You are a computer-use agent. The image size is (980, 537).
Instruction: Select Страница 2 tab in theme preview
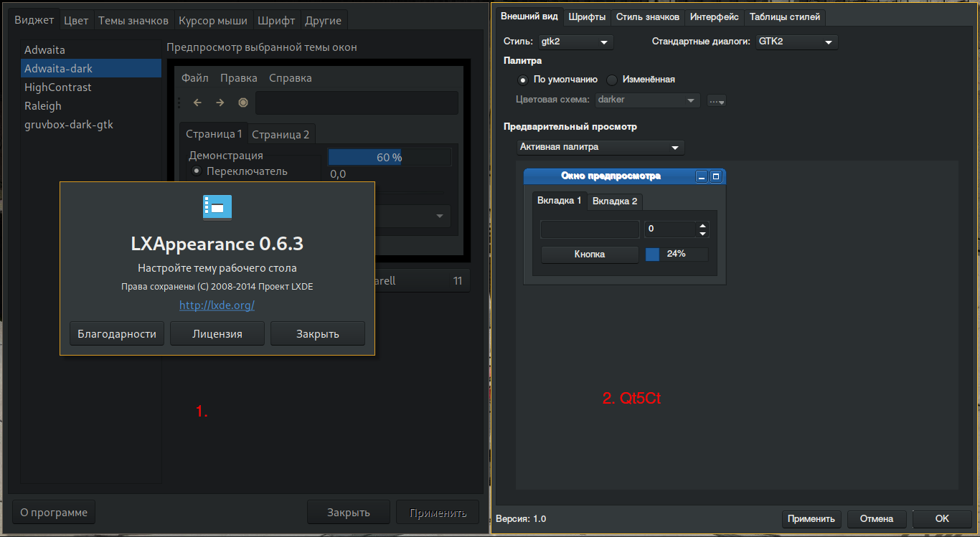point(281,134)
